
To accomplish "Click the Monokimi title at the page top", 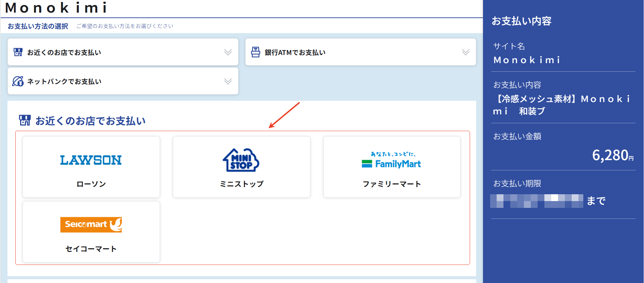I will (57, 8).
